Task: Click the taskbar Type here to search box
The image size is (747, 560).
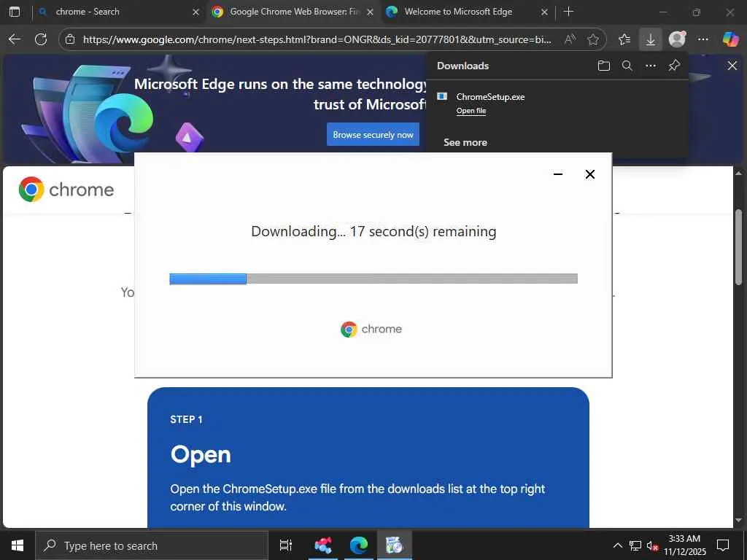Action: [x=152, y=545]
